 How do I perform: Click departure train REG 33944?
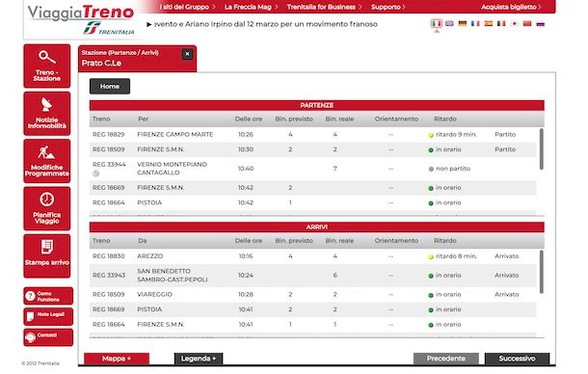[109, 164]
